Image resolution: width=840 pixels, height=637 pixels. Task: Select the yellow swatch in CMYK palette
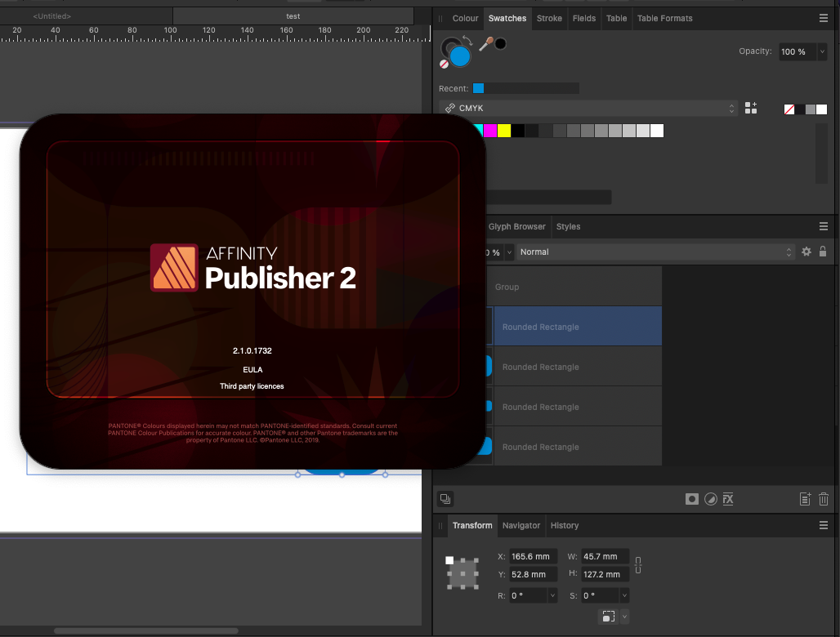pyautogui.click(x=504, y=131)
